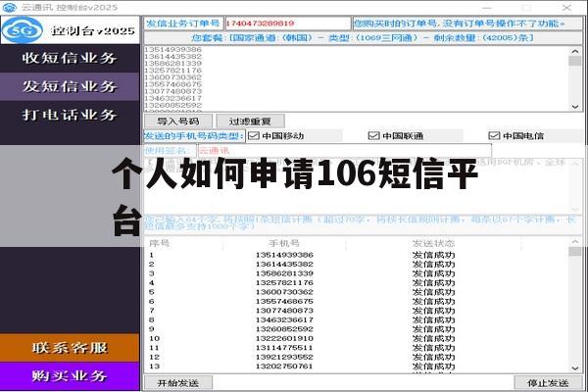Click the order number input field
Screen dimensions: 588x392
[287, 24]
